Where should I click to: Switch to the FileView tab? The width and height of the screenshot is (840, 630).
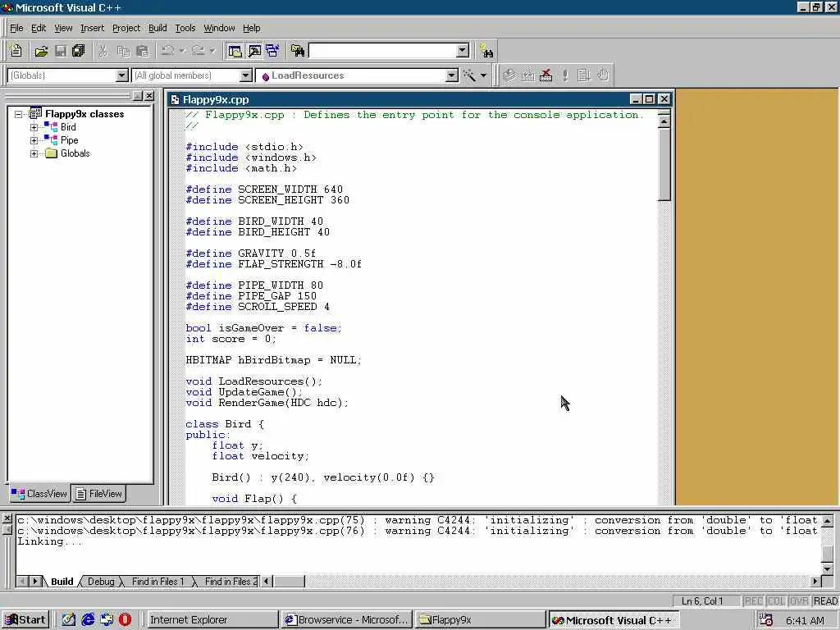pos(99,493)
